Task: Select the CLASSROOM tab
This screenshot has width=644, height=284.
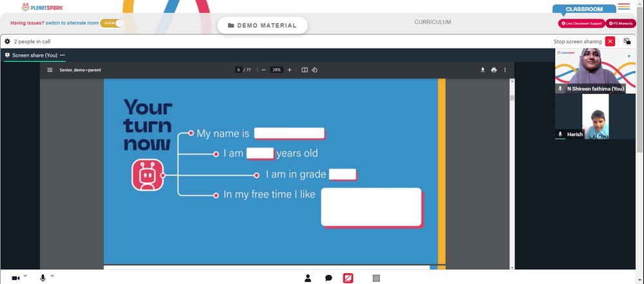Action: click(x=584, y=9)
